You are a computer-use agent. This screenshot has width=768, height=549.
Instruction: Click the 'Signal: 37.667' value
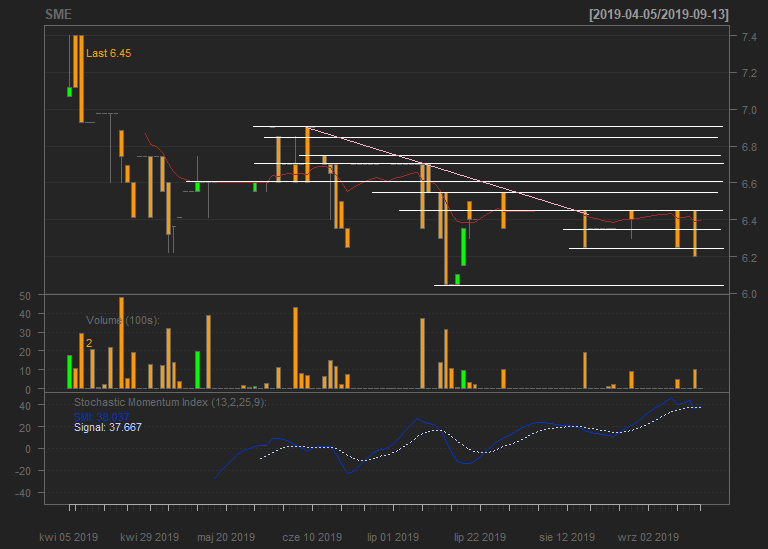point(108,428)
